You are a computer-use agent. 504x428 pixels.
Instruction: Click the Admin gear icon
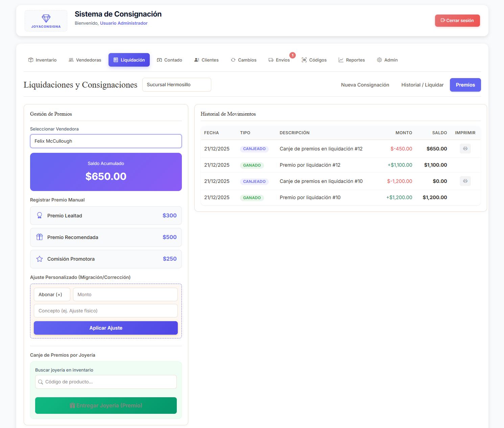[x=379, y=60]
